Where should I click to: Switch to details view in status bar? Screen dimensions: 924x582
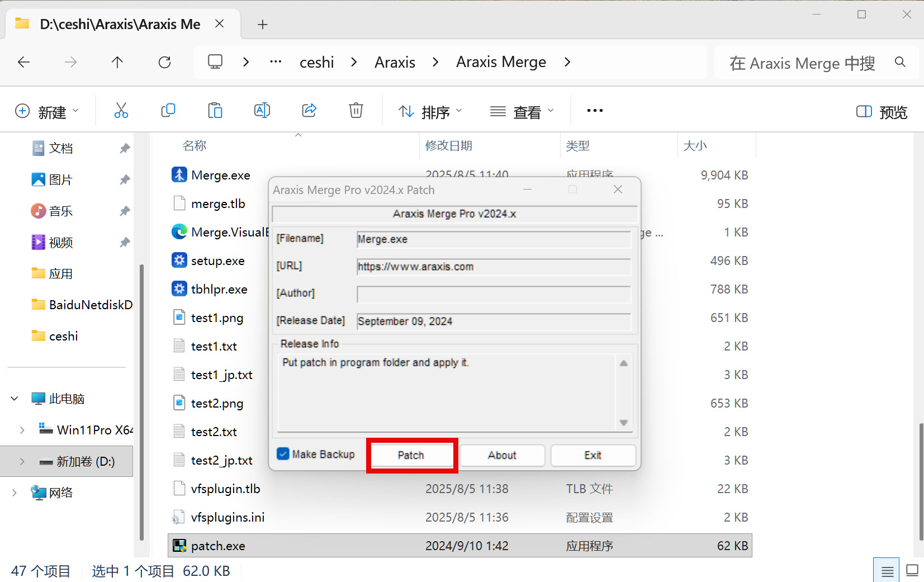click(x=887, y=571)
